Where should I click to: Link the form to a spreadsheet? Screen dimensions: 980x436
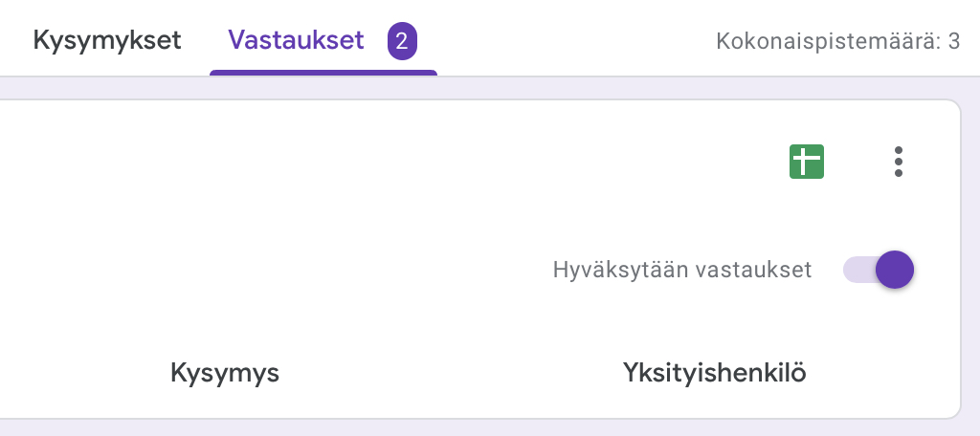point(806,163)
